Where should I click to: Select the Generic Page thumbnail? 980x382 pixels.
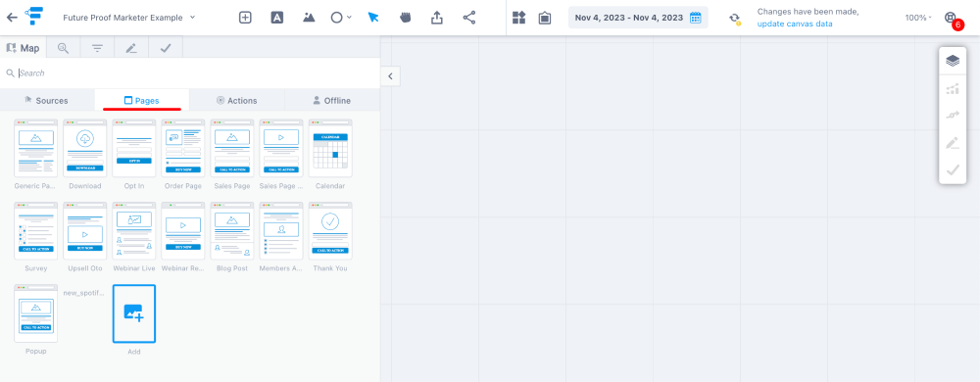(x=35, y=149)
